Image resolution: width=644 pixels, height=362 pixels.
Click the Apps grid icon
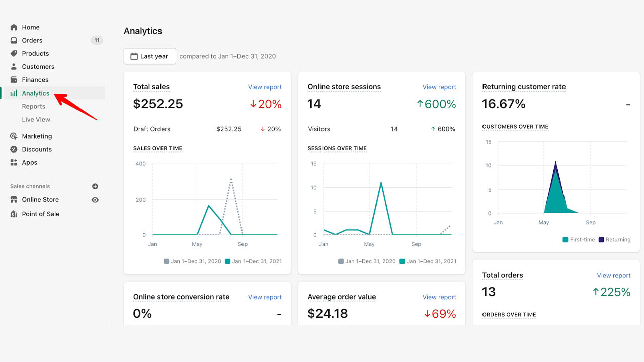coord(14,162)
